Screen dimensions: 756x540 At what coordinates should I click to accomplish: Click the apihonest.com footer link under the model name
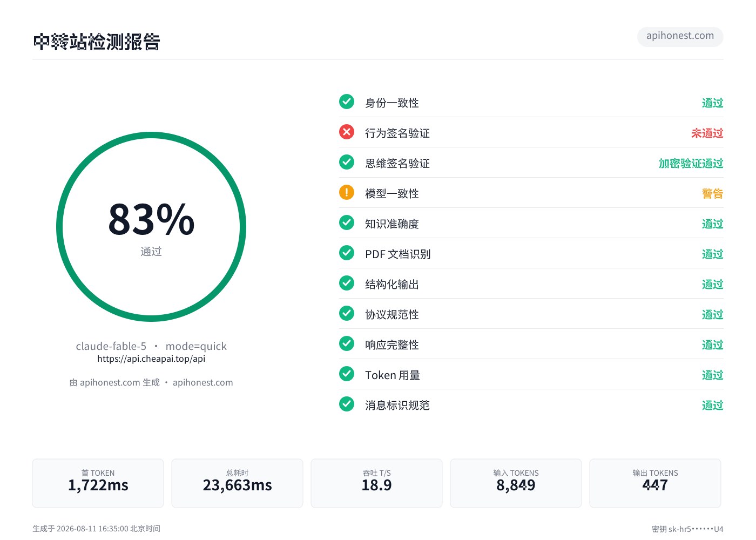pos(202,382)
